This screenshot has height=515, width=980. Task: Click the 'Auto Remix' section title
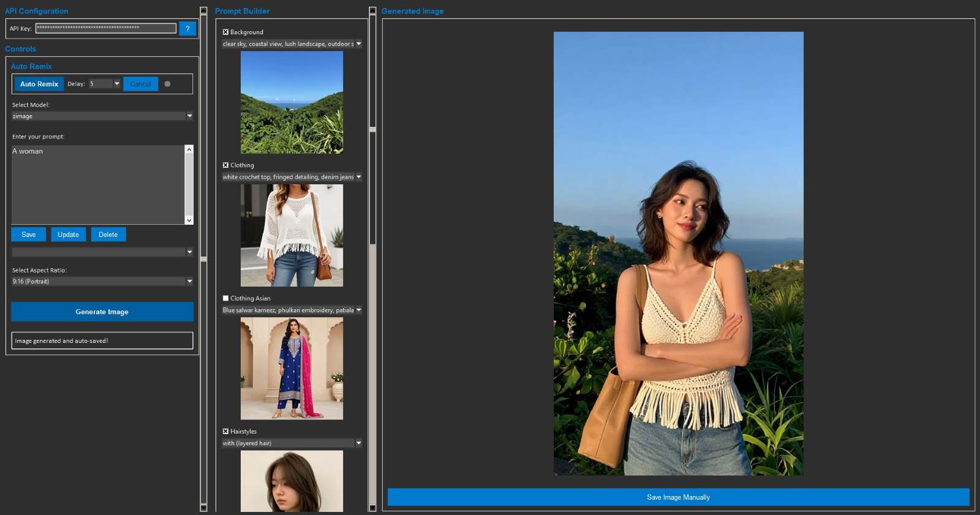(31, 66)
